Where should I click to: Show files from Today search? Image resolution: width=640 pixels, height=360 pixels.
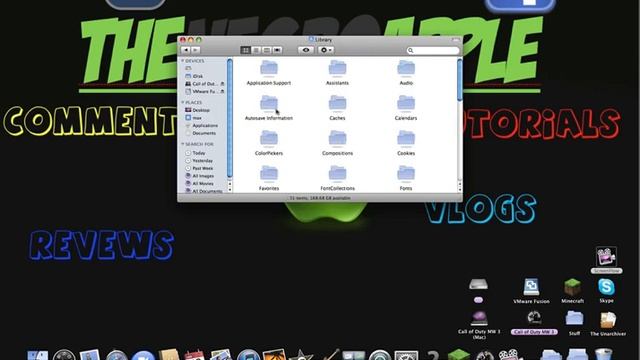point(195,153)
